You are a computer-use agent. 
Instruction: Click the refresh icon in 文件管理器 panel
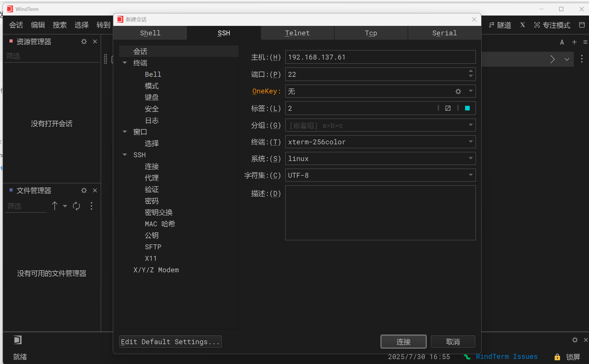[76, 206]
